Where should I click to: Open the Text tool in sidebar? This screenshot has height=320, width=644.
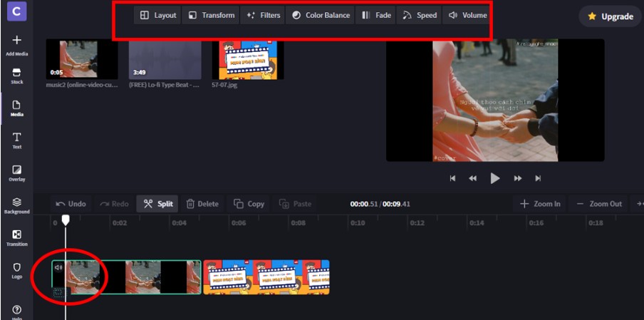pos(17,141)
